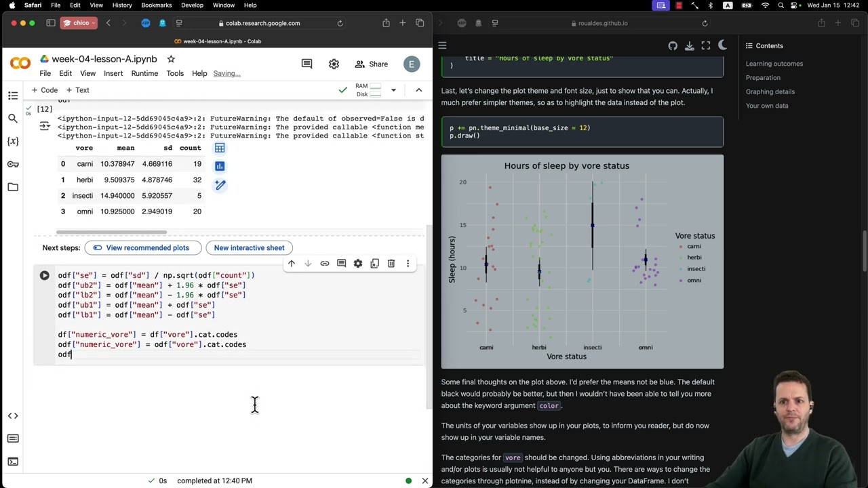Open the Variables {x} sidebar panel
868x488 pixels.
coord(13,141)
